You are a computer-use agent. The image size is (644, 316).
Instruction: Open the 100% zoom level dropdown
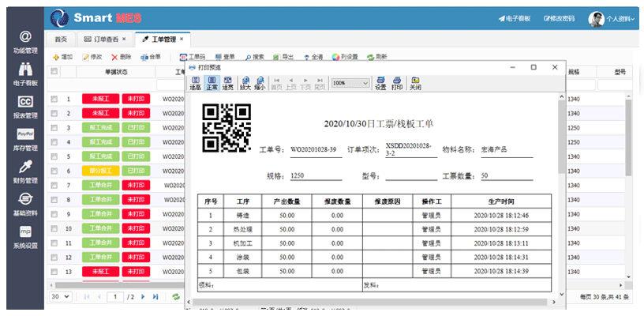pyautogui.click(x=351, y=83)
